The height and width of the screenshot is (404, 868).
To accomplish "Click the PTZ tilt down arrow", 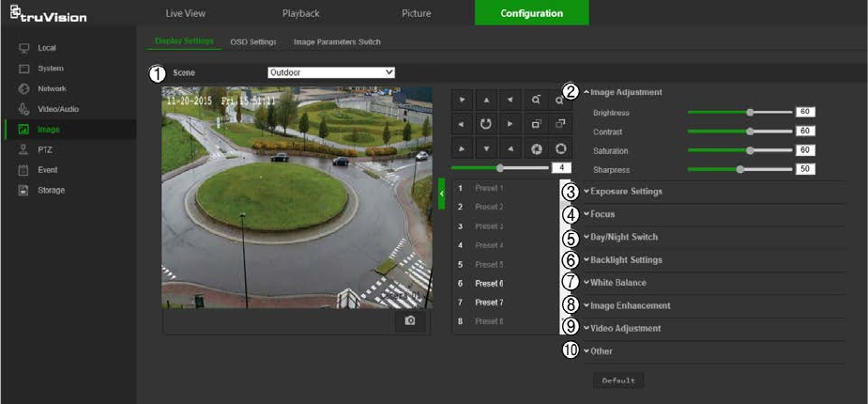I will [486, 149].
